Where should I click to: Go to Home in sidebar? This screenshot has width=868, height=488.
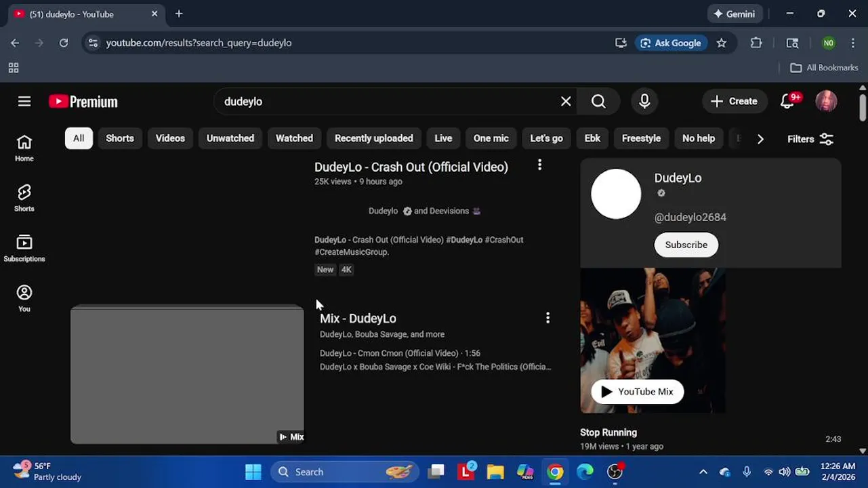pos(24,148)
